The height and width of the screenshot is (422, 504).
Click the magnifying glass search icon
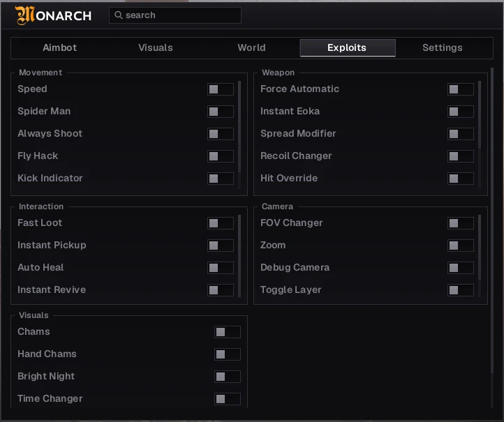point(118,15)
